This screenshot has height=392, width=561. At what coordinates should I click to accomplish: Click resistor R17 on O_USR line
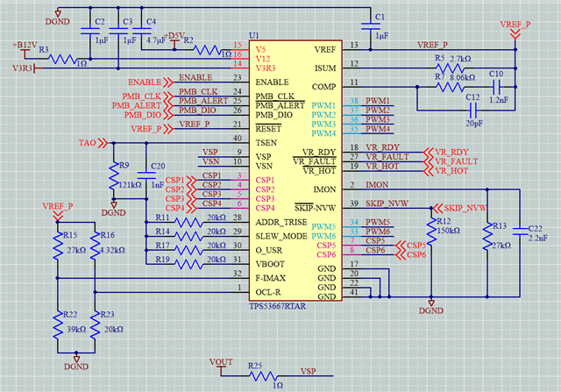tap(189, 250)
